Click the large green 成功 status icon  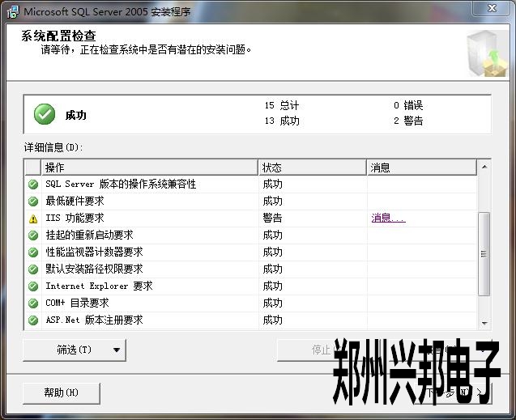(x=45, y=115)
